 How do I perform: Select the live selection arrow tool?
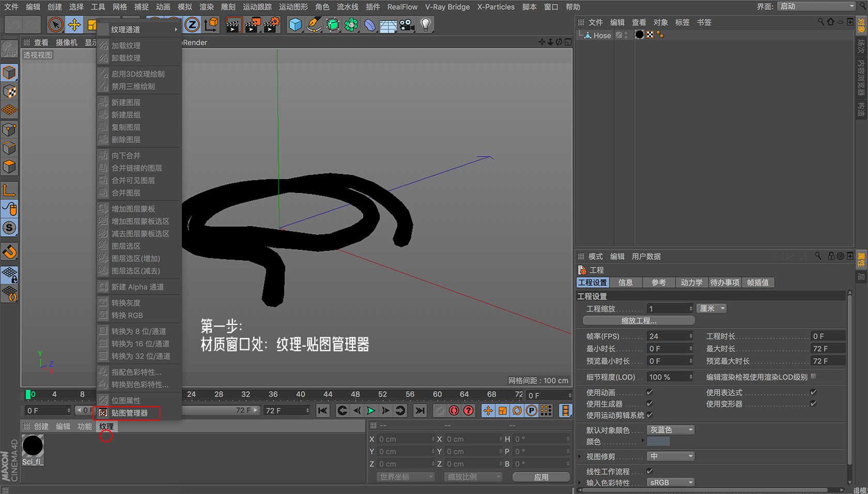(55, 24)
